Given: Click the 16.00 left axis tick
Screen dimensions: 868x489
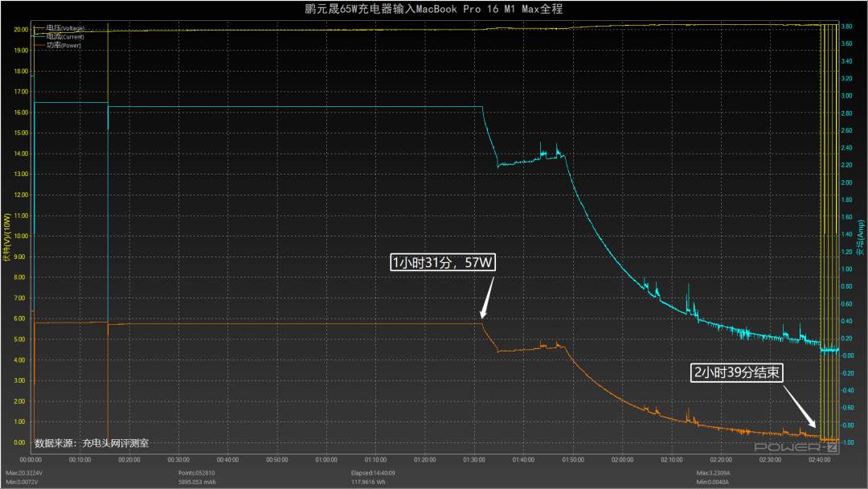Looking at the screenshot, I should click(x=21, y=112).
